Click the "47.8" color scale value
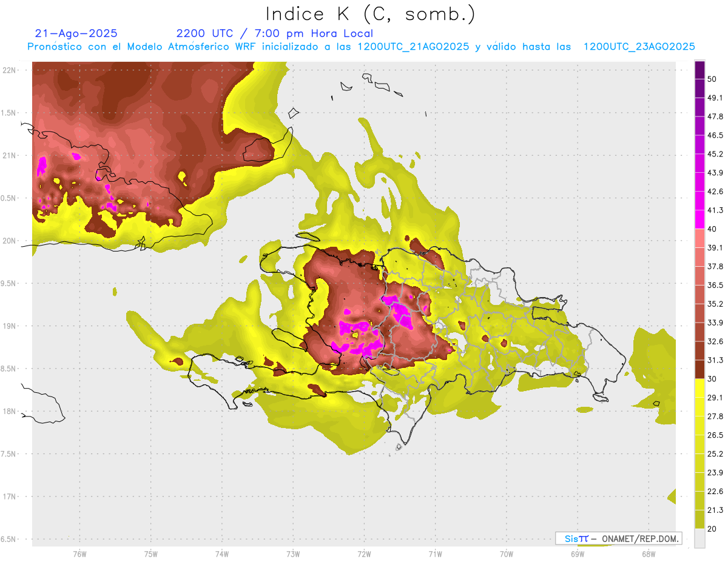The image size is (728, 562). pyautogui.click(x=716, y=117)
